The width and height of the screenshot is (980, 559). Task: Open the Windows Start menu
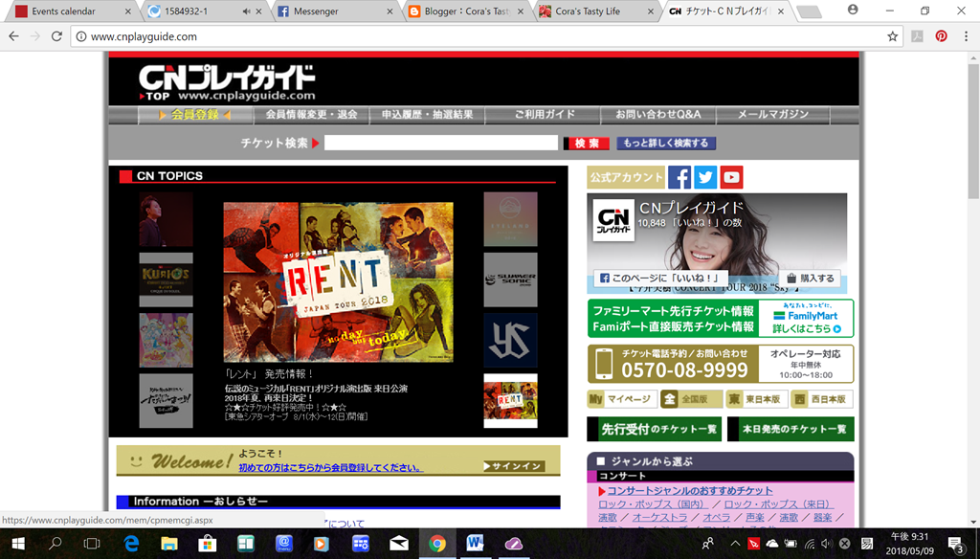(x=18, y=544)
